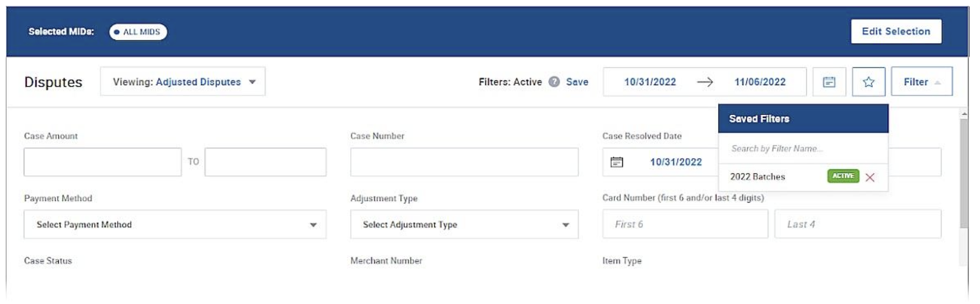The width and height of the screenshot is (980, 304).
Task: Click the Edit Selection button
Action: [x=895, y=32]
